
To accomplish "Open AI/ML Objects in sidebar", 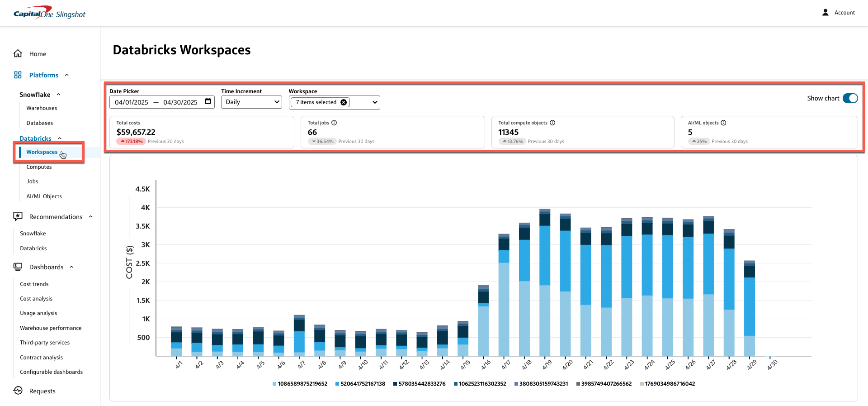I will pos(44,196).
